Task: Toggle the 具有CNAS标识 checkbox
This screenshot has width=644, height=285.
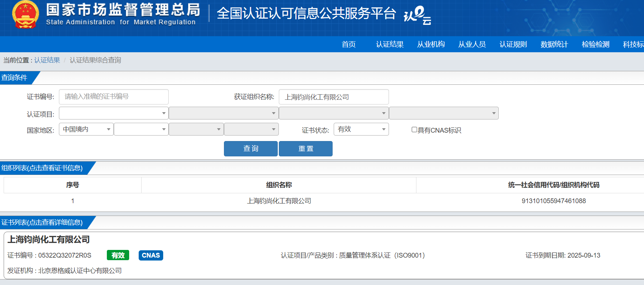Action: (x=414, y=130)
